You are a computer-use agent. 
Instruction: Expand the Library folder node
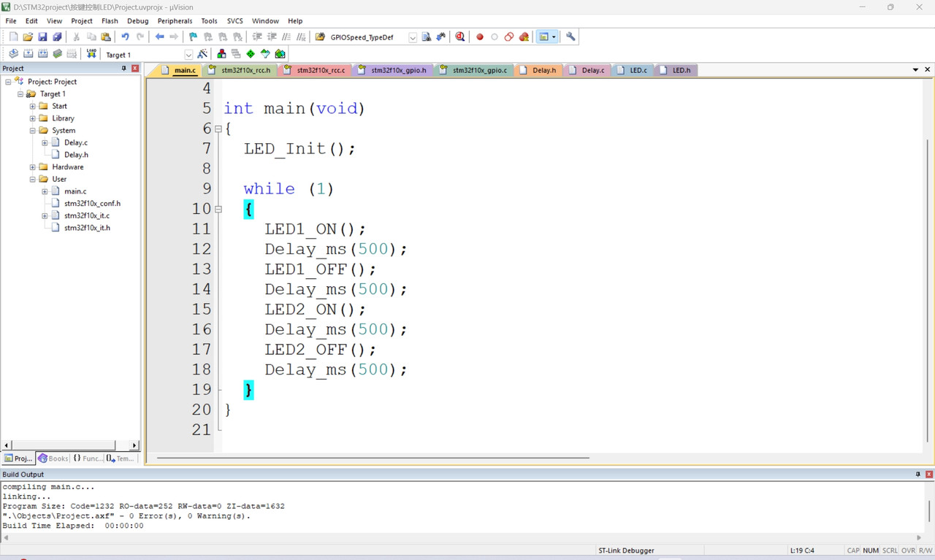tap(32, 118)
